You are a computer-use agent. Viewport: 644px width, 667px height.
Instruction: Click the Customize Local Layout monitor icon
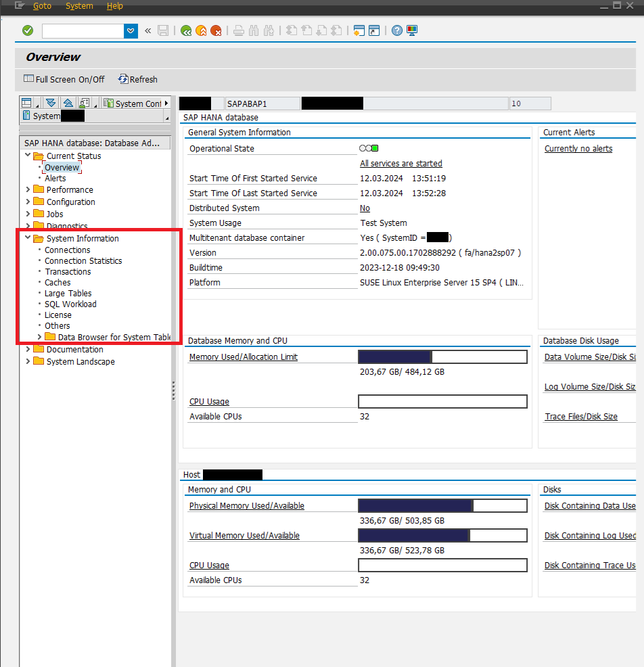click(x=412, y=30)
